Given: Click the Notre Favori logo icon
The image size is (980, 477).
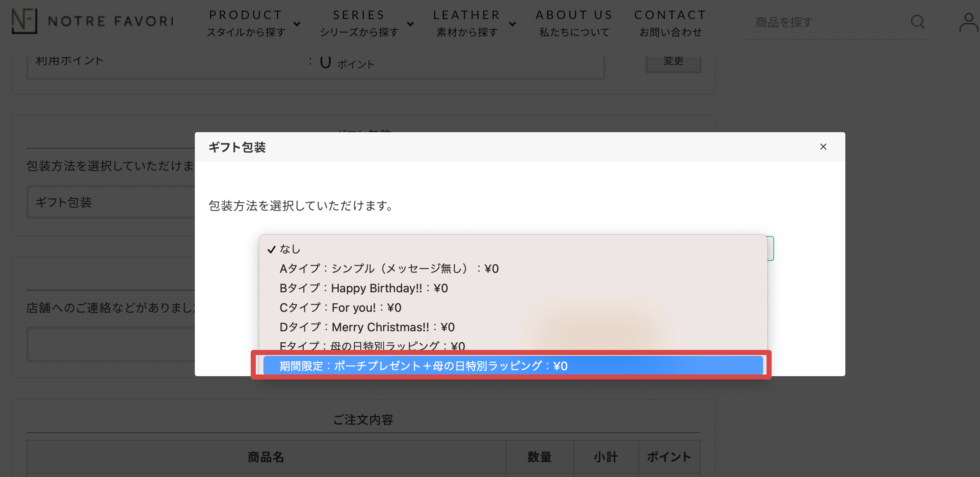Looking at the screenshot, I should coord(24,21).
